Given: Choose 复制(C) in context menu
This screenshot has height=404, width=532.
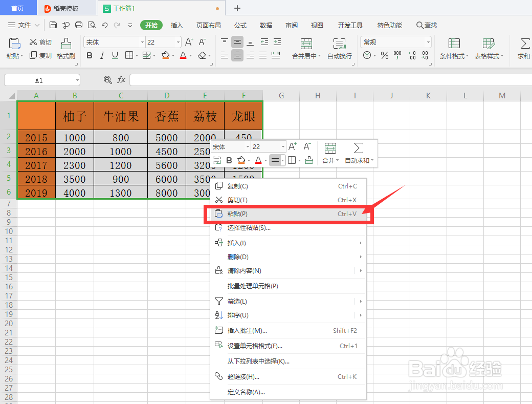Looking at the screenshot, I should [x=289, y=186].
